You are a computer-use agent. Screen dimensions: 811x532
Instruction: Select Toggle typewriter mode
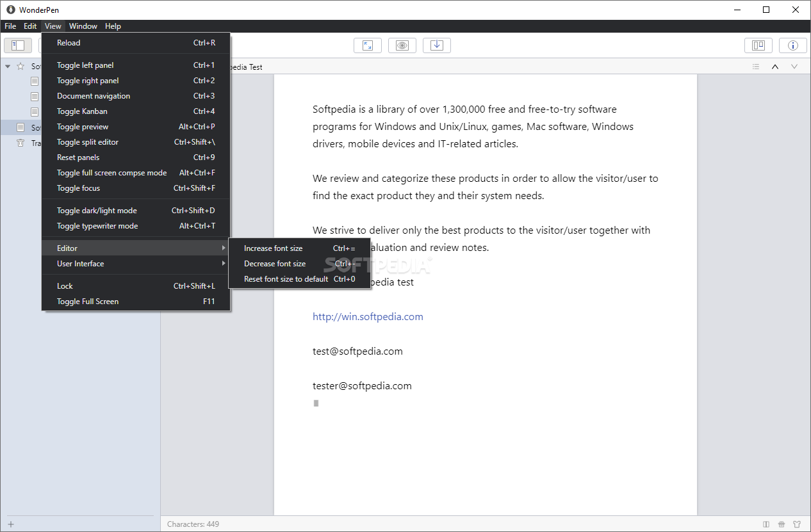(136, 226)
